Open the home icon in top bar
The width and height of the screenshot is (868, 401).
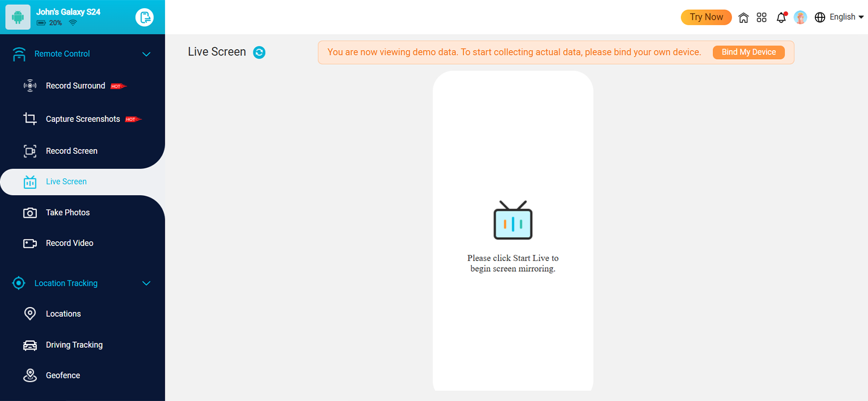pyautogui.click(x=743, y=17)
